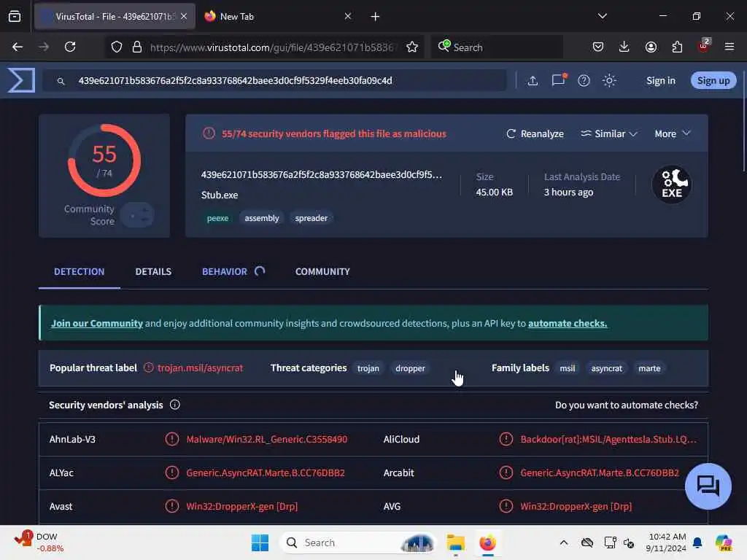Open the downloads panel
The width and height of the screenshot is (747, 560).
(624, 47)
